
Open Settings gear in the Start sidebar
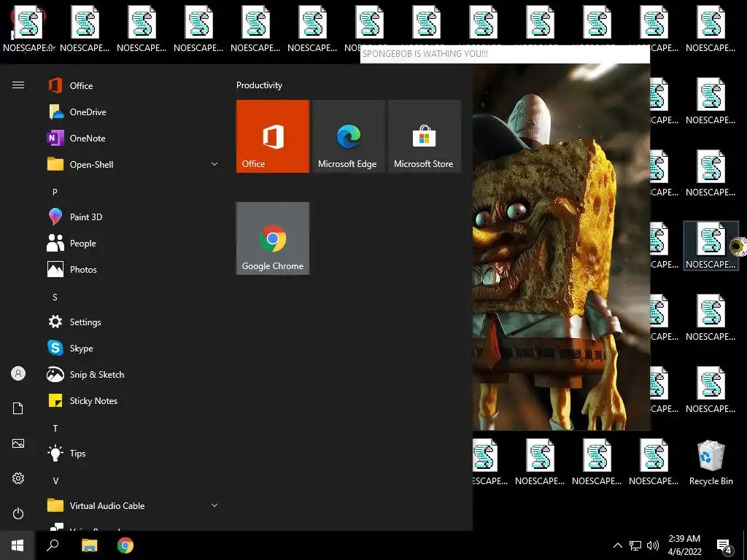(18, 478)
